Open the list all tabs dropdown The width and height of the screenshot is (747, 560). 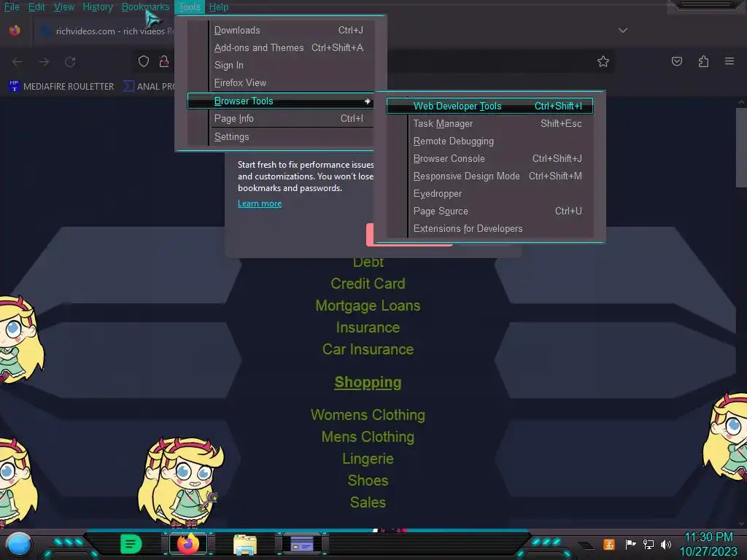[623, 31]
